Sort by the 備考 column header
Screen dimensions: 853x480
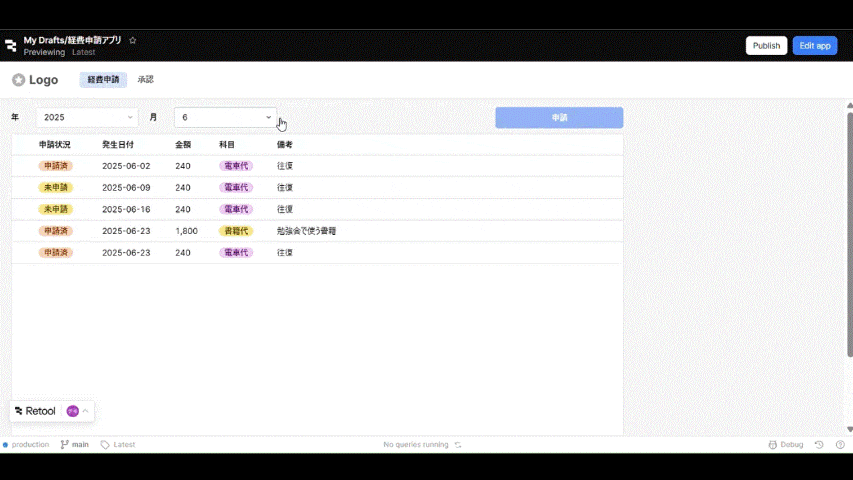285,145
